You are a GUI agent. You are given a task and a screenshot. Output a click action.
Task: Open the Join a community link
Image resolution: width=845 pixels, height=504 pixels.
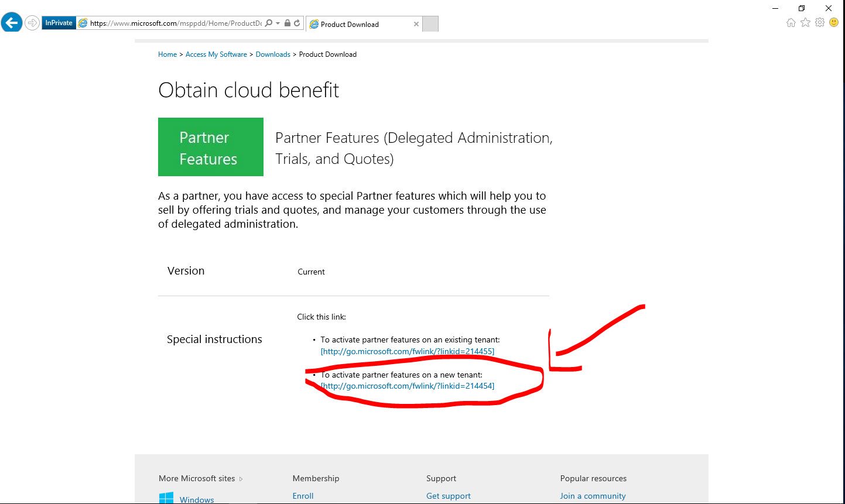593,496
